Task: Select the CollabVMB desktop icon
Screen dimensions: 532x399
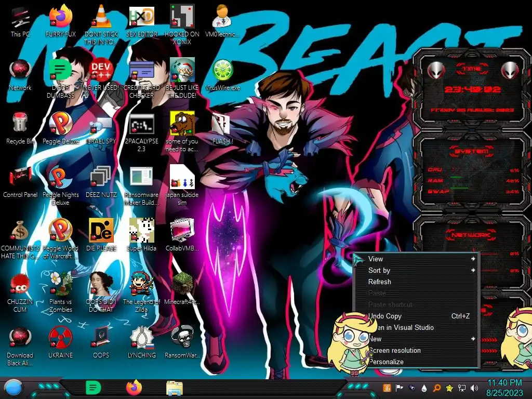Action: (x=182, y=236)
